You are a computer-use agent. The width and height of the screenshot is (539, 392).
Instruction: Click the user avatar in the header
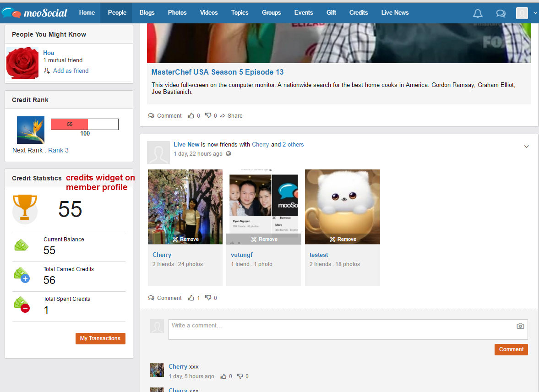coord(522,13)
